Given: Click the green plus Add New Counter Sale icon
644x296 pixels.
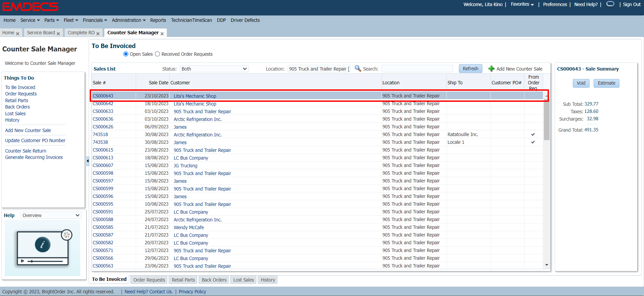Looking at the screenshot, I should pyautogui.click(x=491, y=69).
